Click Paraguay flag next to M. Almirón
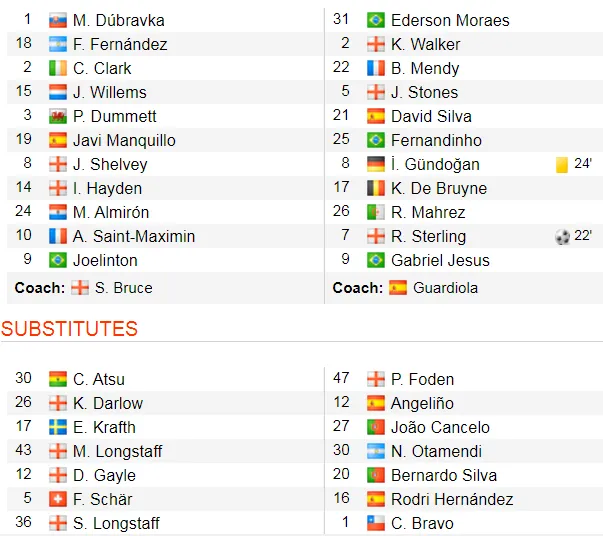This screenshot has width=603, height=536. (58, 213)
